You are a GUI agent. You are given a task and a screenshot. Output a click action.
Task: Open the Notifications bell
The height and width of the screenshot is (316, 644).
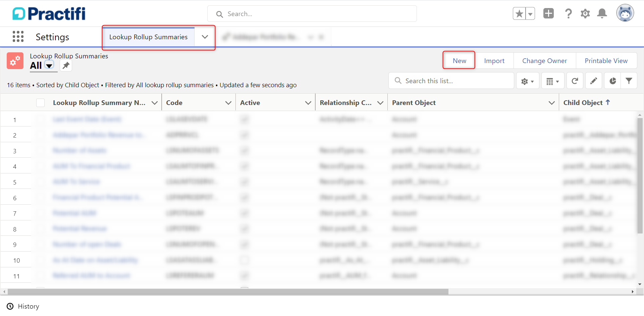602,13
